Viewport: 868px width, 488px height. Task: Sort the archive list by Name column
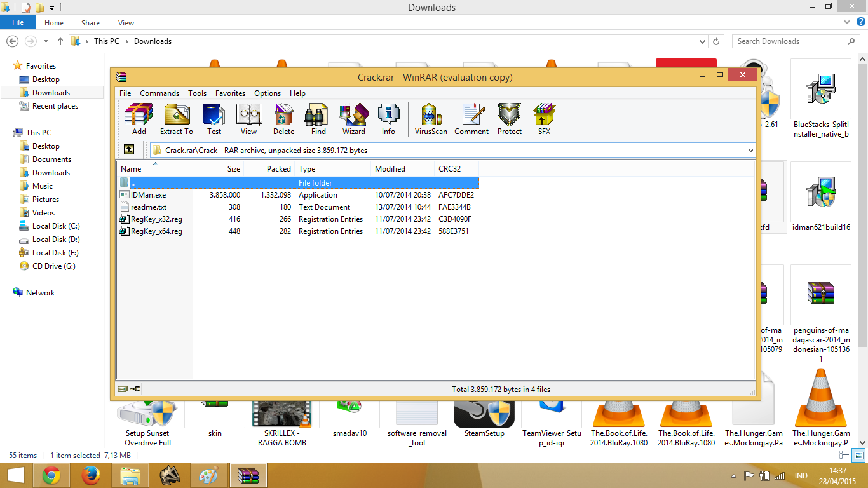tap(155, 169)
